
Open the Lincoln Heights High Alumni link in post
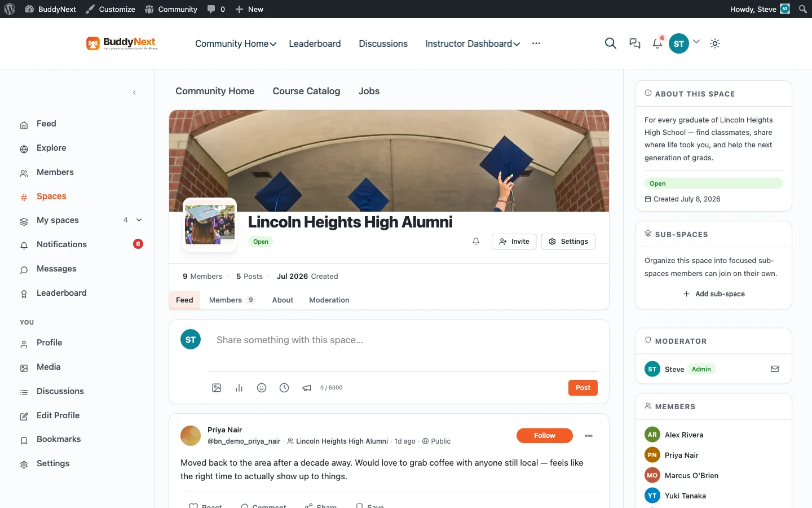(x=342, y=441)
